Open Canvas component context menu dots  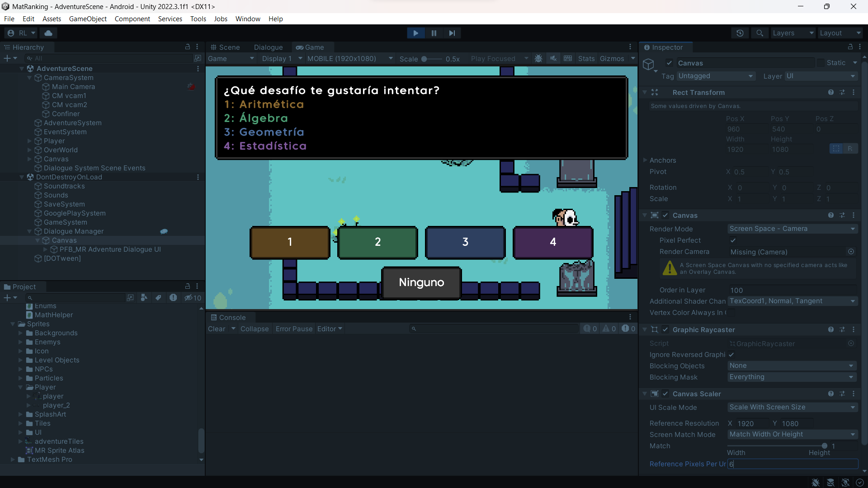pyautogui.click(x=854, y=216)
